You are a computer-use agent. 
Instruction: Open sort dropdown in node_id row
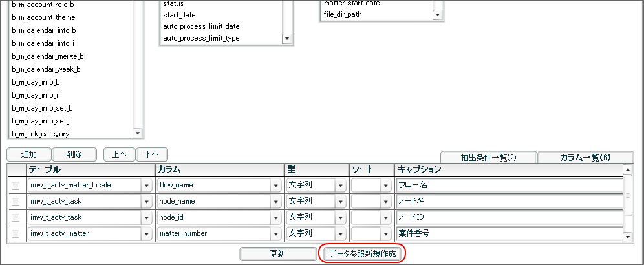coord(385,218)
